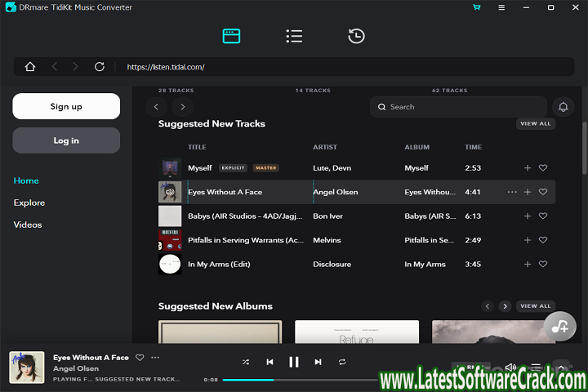
Task: Click View All for Suggested New Tracks
Action: point(536,124)
